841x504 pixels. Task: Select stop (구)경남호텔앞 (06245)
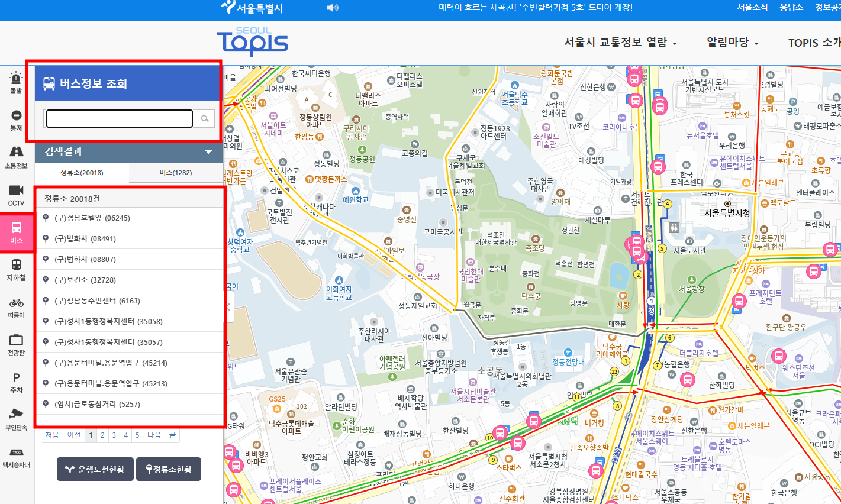(130, 218)
